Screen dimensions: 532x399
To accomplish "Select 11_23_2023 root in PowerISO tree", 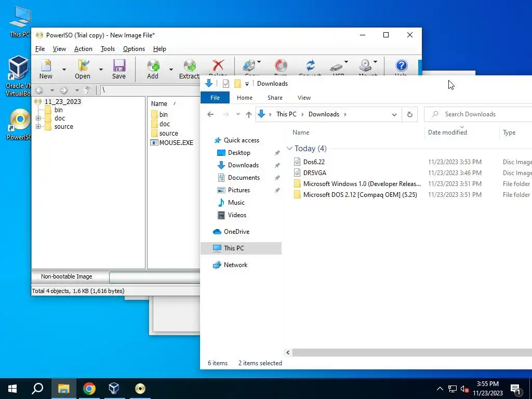I will [63, 101].
